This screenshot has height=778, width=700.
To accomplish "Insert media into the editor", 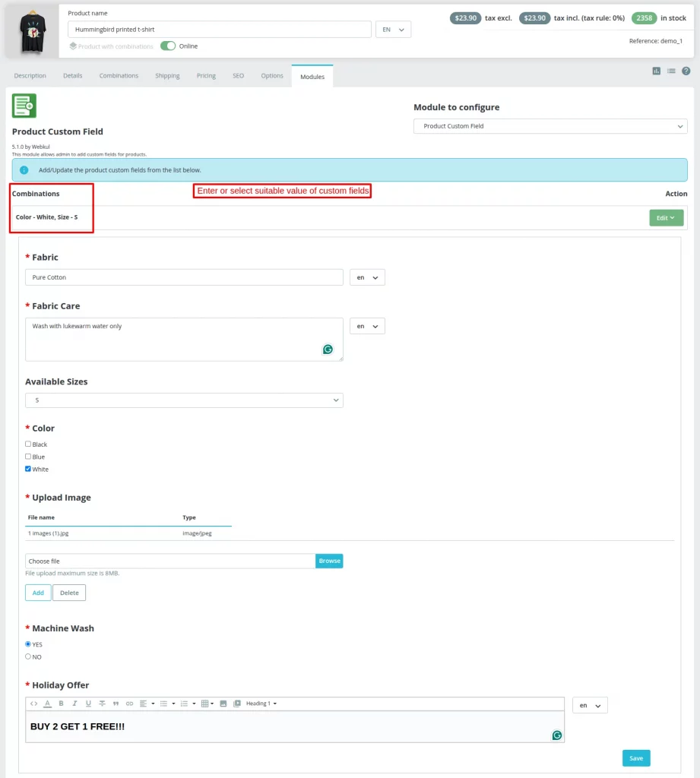I will [237, 703].
